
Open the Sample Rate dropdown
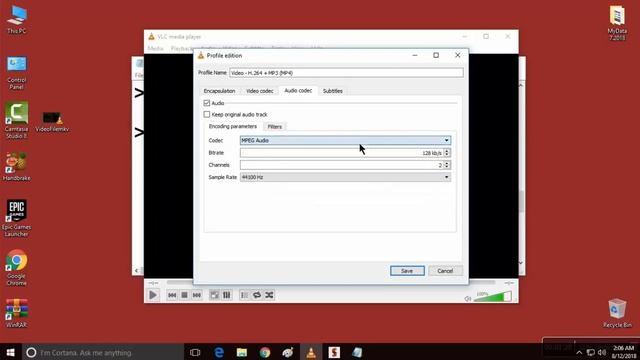tap(345, 177)
